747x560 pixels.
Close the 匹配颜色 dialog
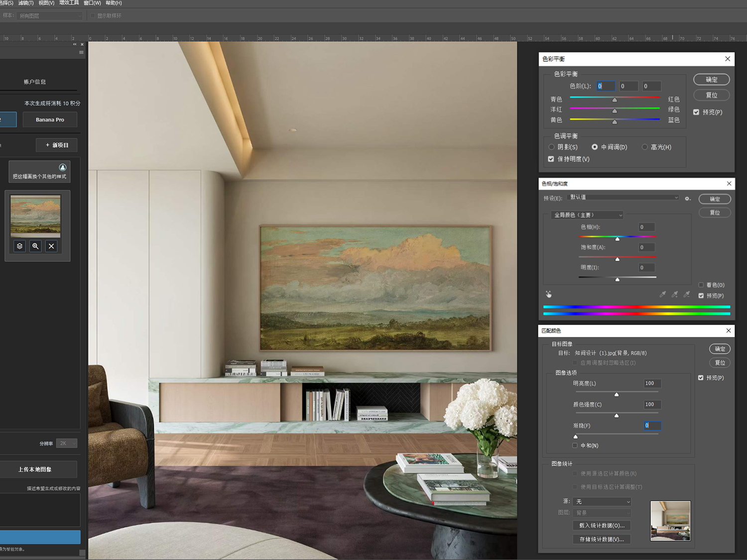pos(729,331)
